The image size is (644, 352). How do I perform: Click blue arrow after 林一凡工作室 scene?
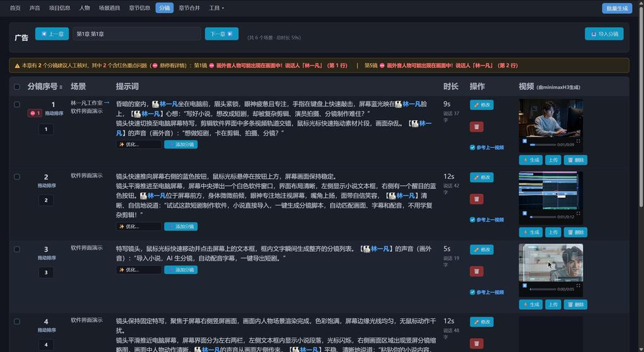coord(106,103)
